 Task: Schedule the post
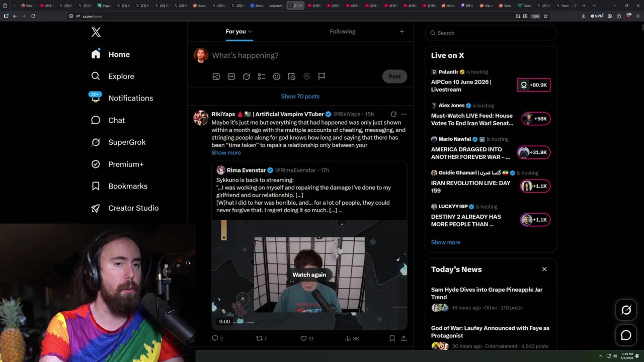[x=291, y=76]
